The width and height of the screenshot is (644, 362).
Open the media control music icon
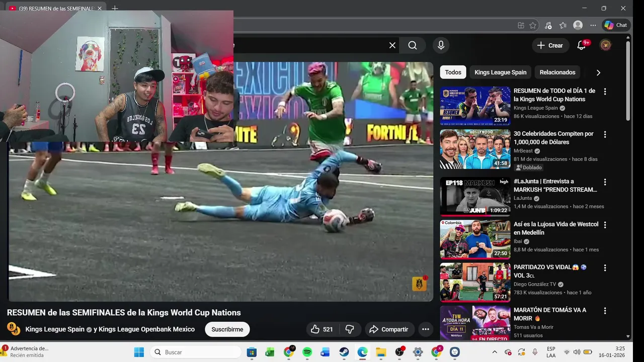(548, 25)
